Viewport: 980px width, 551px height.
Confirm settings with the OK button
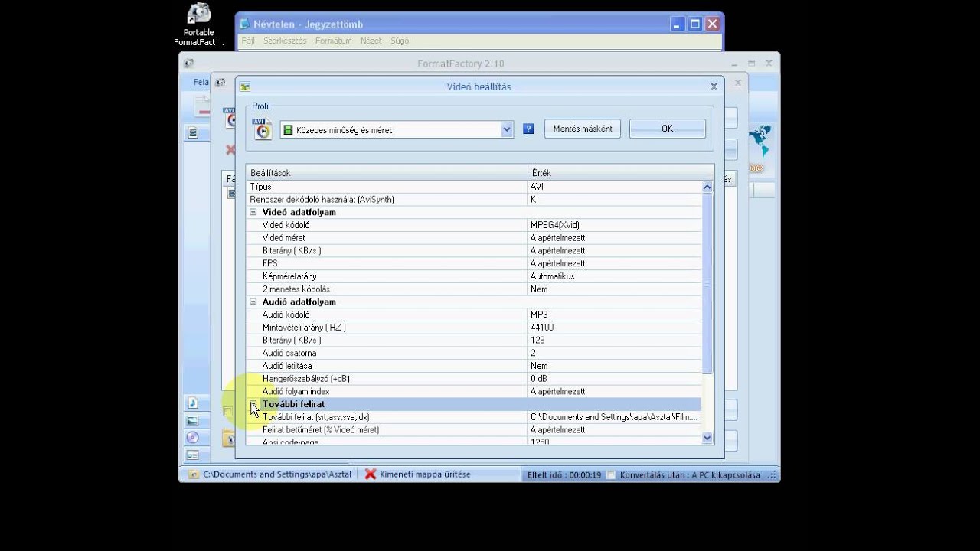(x=668, y=129)
